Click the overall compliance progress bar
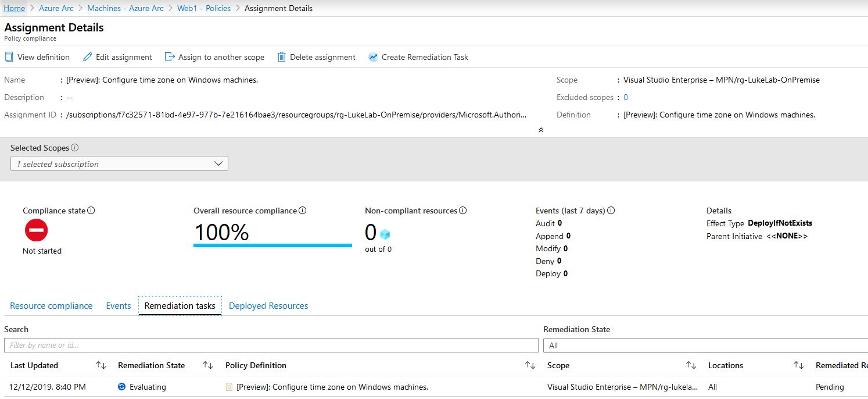Viewport: 868px width, 399px height. click(x=272, y=245)
